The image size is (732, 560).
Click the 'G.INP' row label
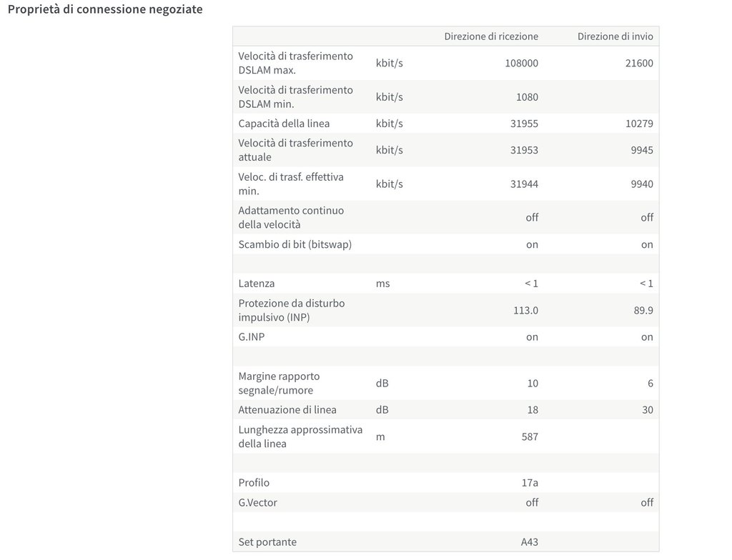[x=251, y=337]
